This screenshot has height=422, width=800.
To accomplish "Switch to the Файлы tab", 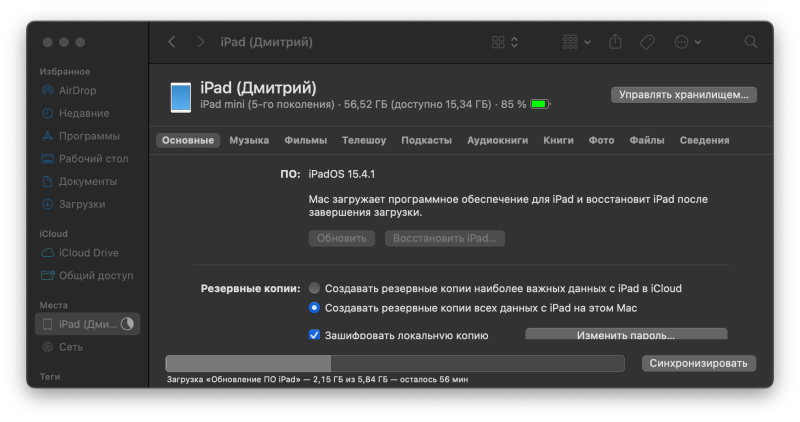I will (x=647, y=140).
